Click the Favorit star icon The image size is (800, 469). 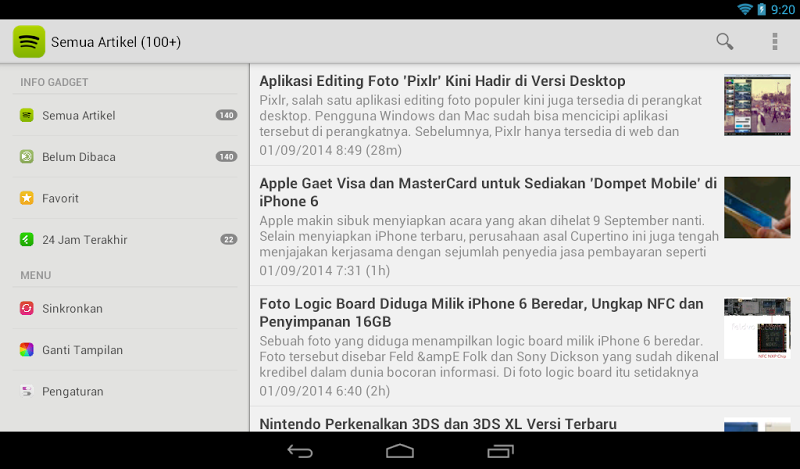point(27,198)
